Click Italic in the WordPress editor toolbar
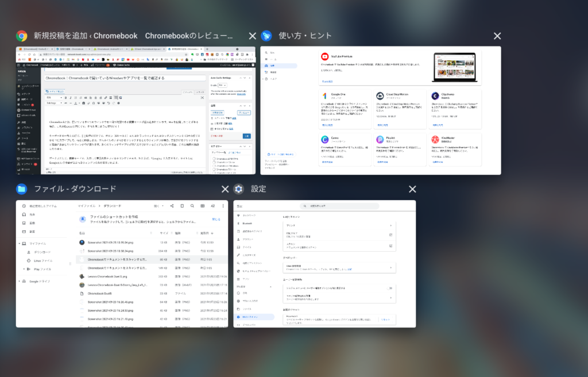 click(71, 98)
